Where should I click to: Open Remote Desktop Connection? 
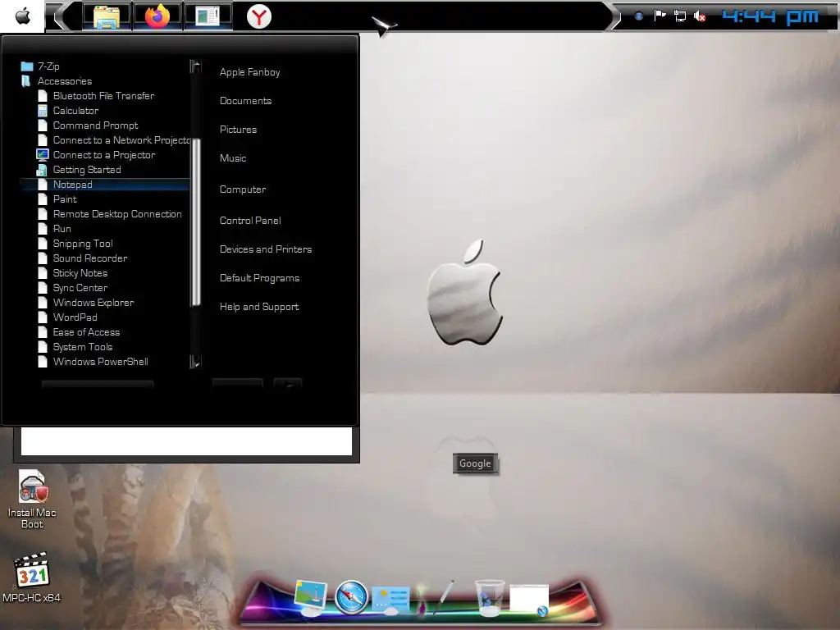tap(117, 214)
